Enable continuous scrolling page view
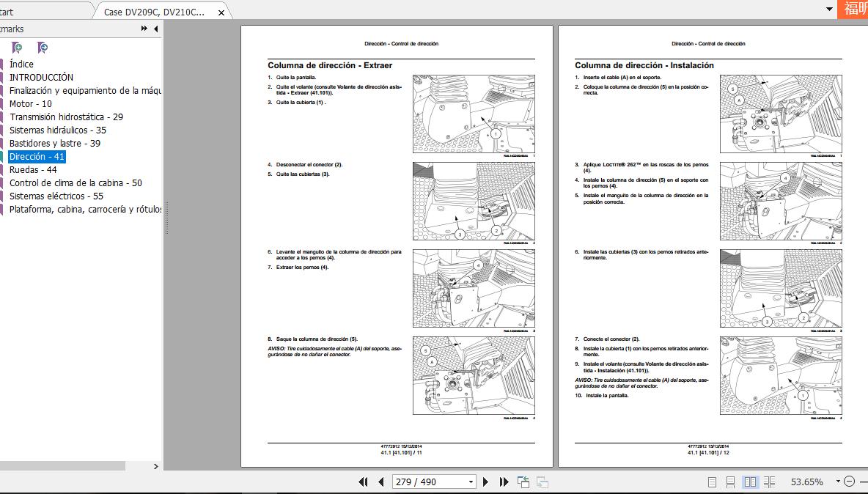The width and height of the screenshot is (868, 494). (x=730, y=482)
